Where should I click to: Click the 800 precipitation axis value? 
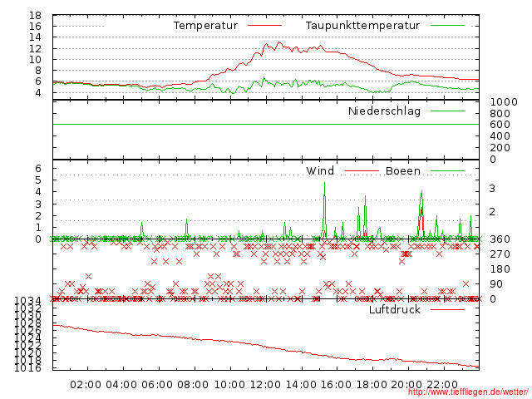[x=500, y=114]
